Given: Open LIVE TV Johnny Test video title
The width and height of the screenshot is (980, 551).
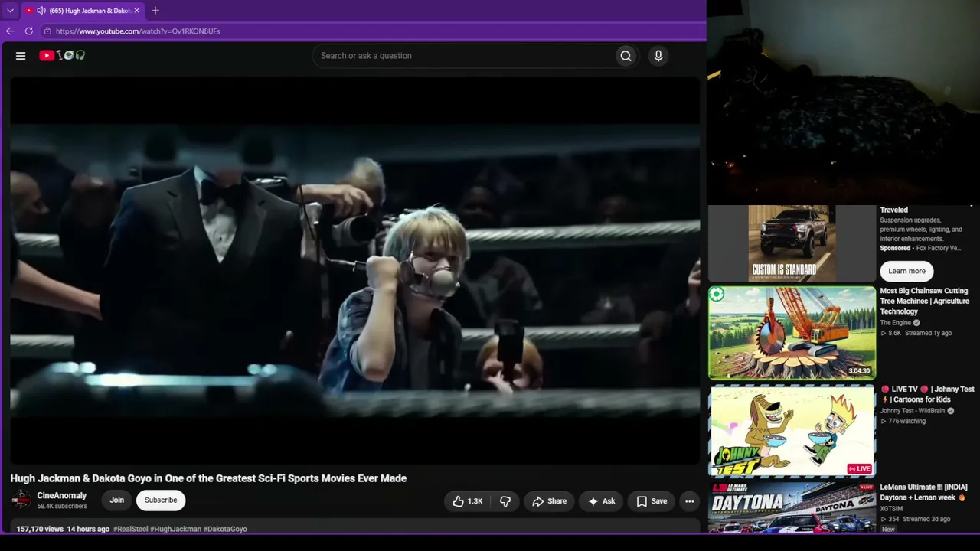Looking at the screenshot, I should pos(927,394).
